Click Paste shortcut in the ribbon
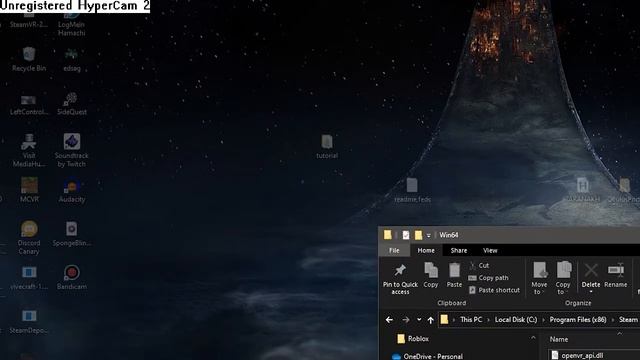The image size is (640, 360). click(494, 290)
